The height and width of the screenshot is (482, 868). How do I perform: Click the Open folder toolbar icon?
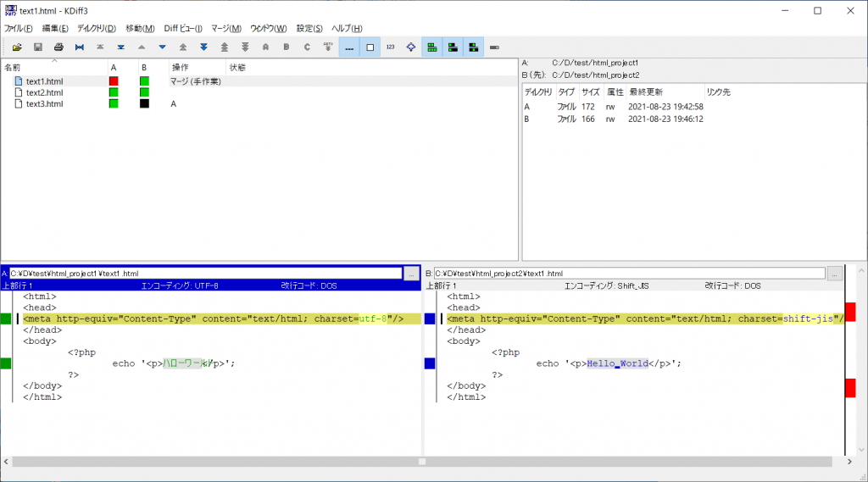(17, 47)
